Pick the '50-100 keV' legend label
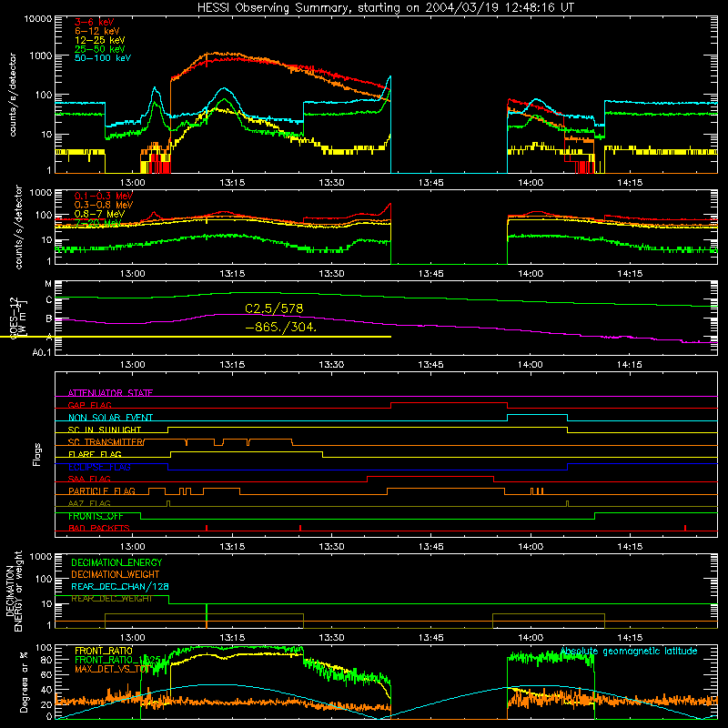 103,58
